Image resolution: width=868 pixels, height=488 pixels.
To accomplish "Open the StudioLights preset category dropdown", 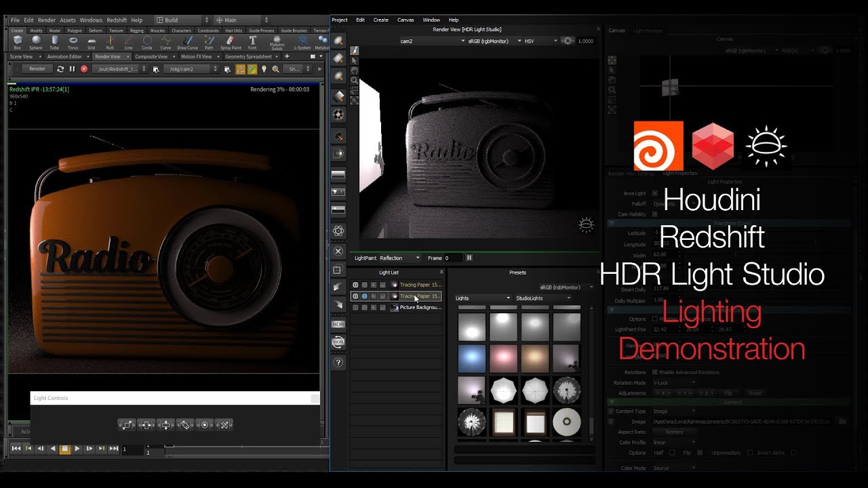I will 543,298.
